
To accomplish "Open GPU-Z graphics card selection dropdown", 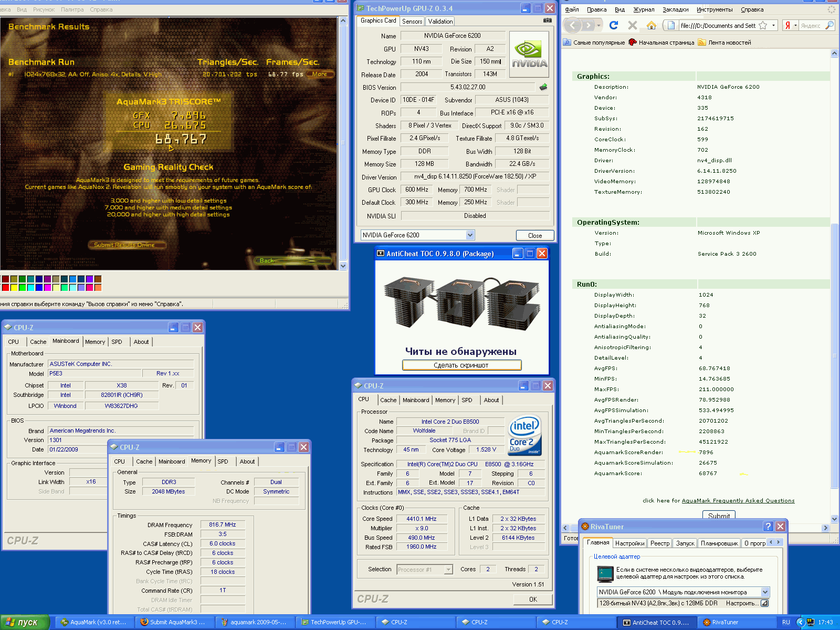I will [470, 235].
